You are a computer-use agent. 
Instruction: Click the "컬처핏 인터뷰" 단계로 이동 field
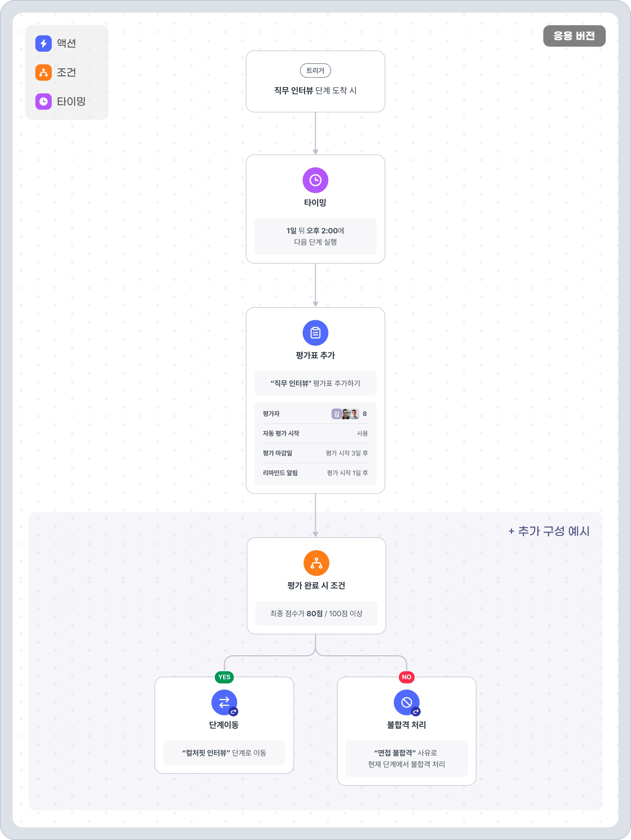tap(224, 753)
